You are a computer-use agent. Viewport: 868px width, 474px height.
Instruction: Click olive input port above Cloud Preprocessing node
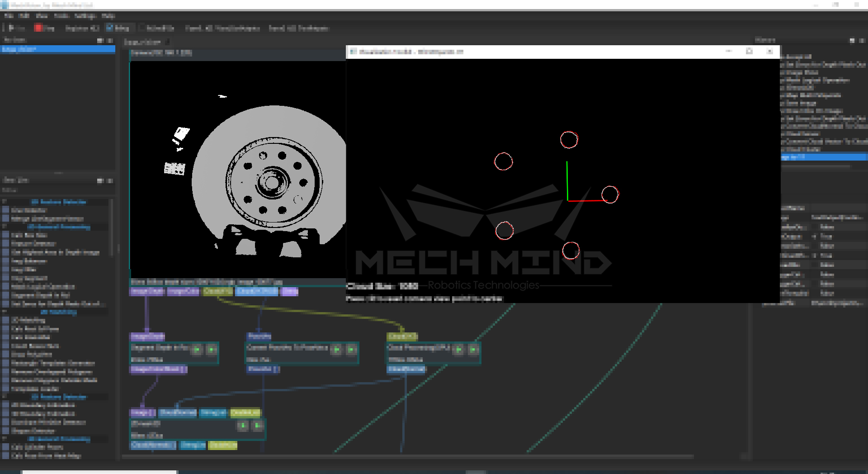402,337
